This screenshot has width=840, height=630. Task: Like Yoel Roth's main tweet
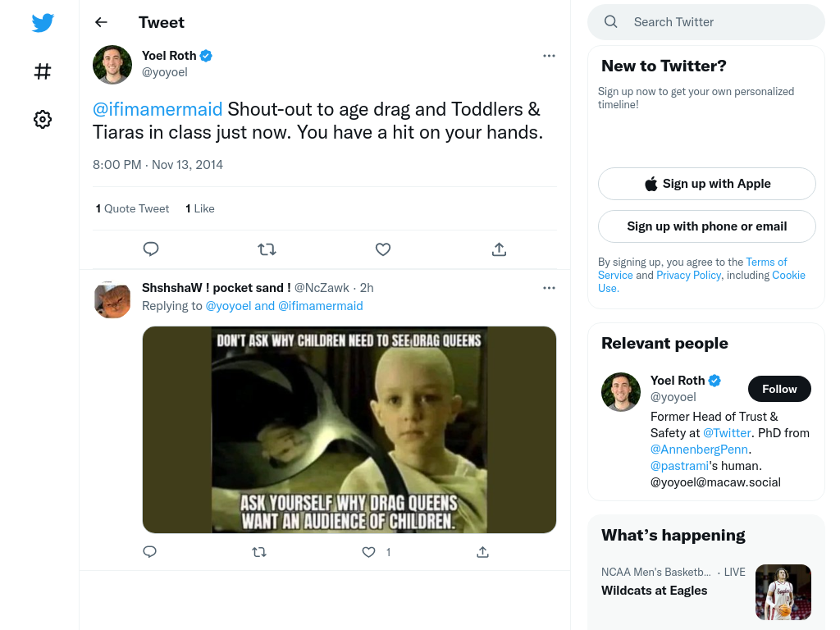click(382, 249)
